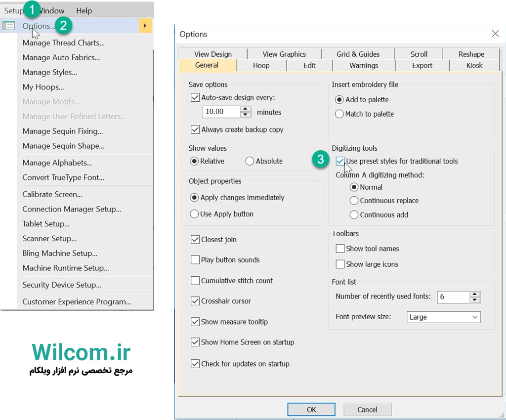This screenshot has width=506, height=420.
Task: Select Absolute show values option
Action: 250,161
